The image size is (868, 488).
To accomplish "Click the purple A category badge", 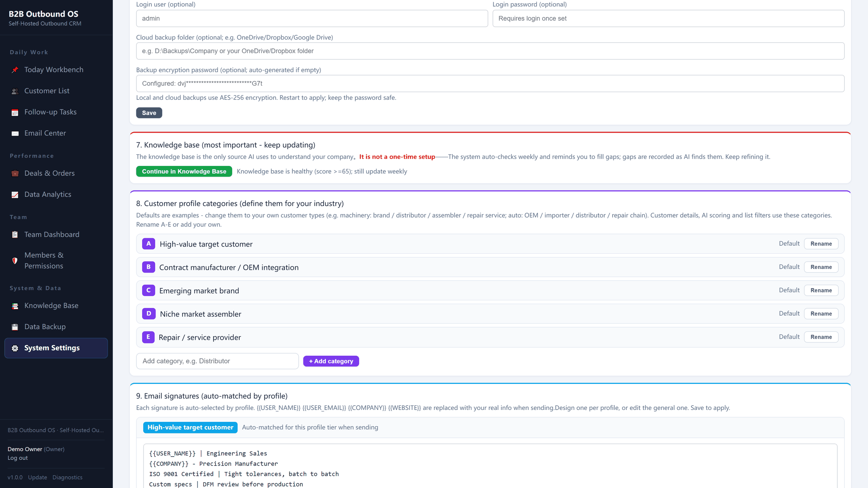I will click(148, 244).
